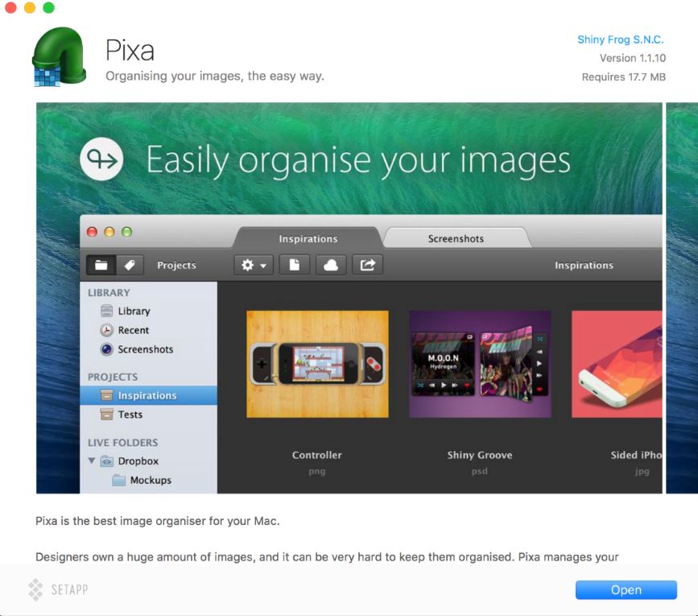Click the Pixa app title
The width and height of the screenshot is (698, 616).
point(130,50)
